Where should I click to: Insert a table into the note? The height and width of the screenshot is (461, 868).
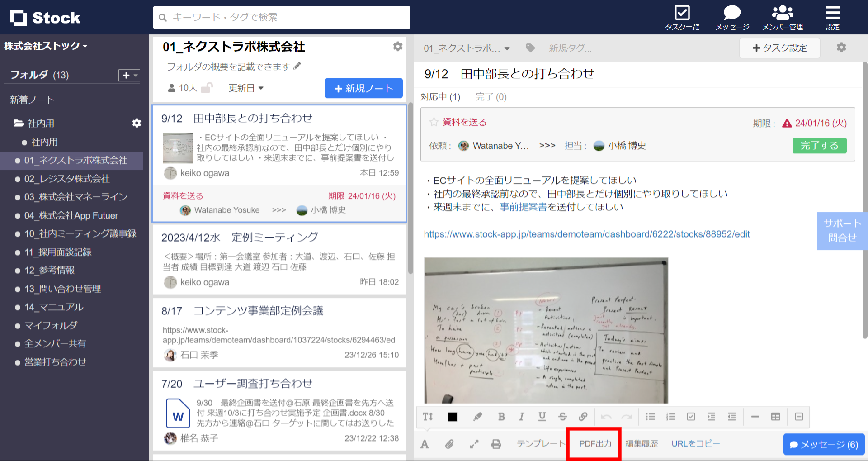coord(776,417)
